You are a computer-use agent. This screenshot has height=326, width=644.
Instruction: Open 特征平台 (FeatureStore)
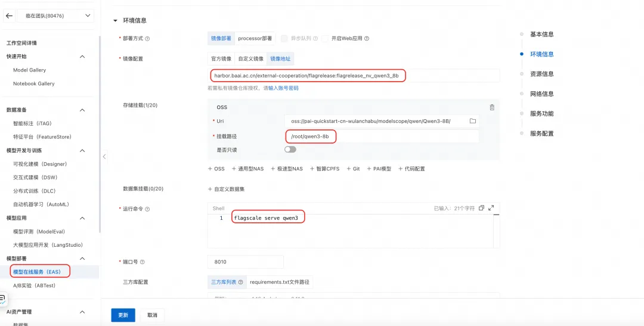[x=42, y=136]
